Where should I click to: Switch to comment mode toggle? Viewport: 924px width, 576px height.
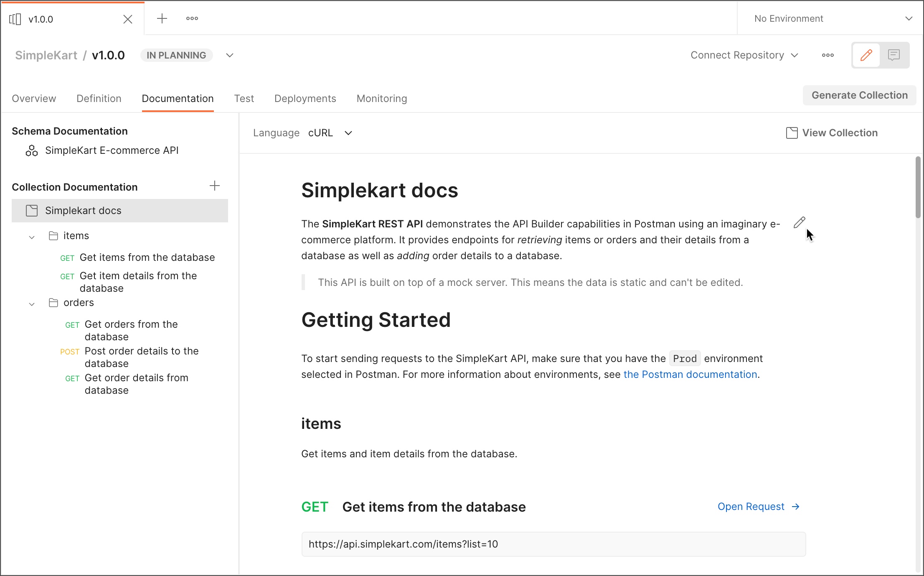894,55
